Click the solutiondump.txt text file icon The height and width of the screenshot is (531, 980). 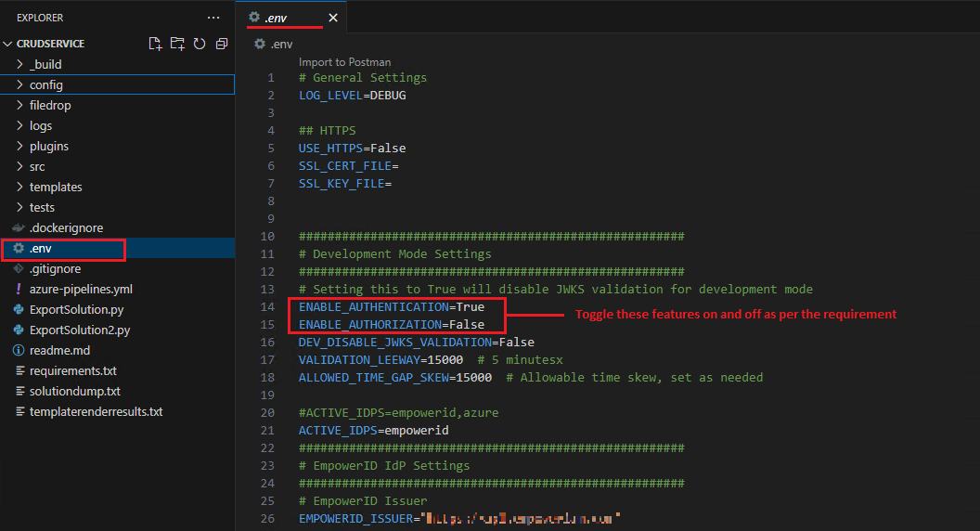pos(20,391)
